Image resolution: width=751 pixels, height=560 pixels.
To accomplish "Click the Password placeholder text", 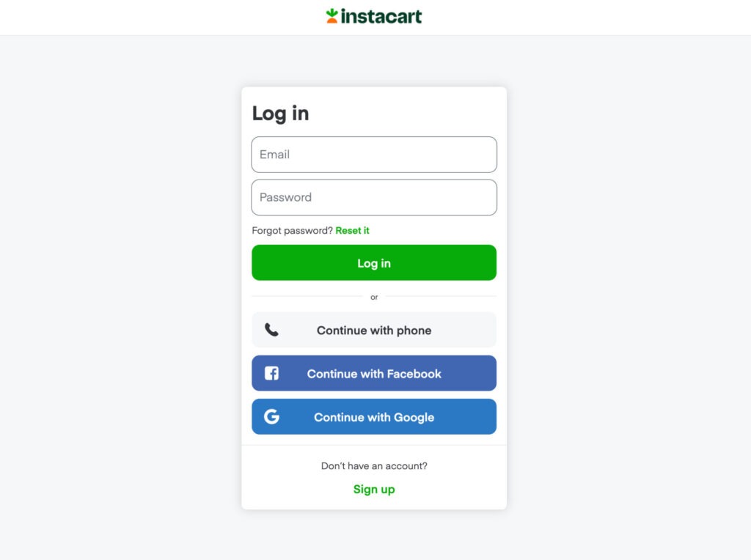I will point(285,197).
